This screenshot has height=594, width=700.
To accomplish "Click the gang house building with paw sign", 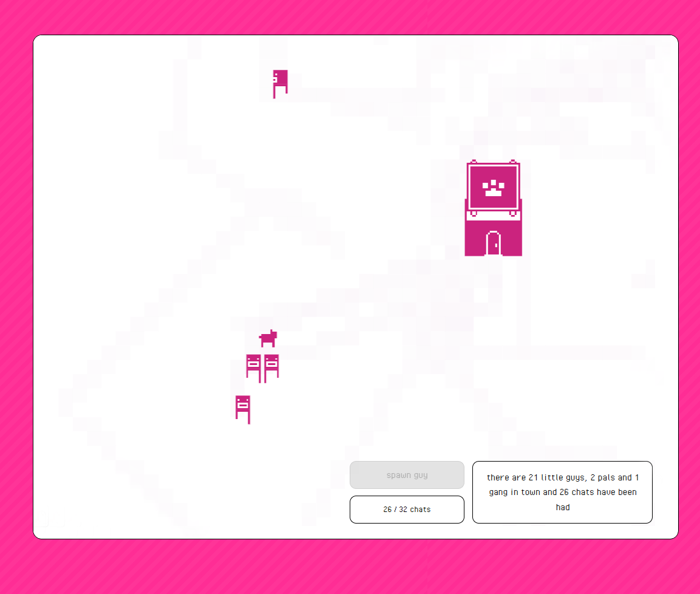I will click(x=494, y=208).
